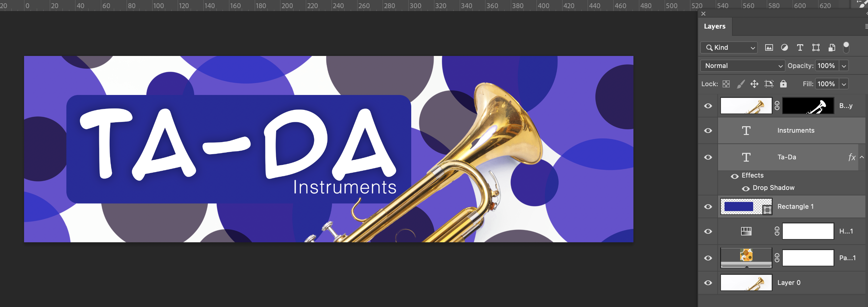This screenshot has width=868, height=307.
Task: Toggle visibility of Ta-Da Effects
Action: (x=735, y=176)
